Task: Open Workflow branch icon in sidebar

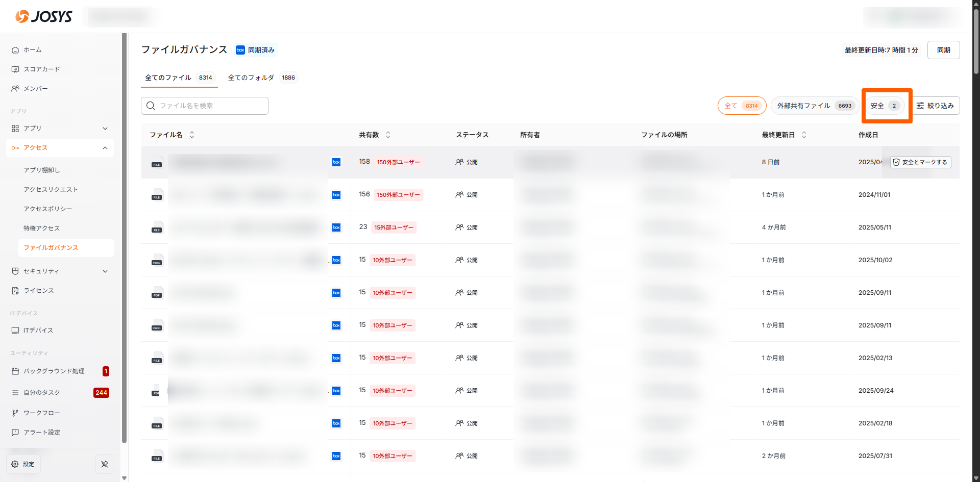Action: 15,413
